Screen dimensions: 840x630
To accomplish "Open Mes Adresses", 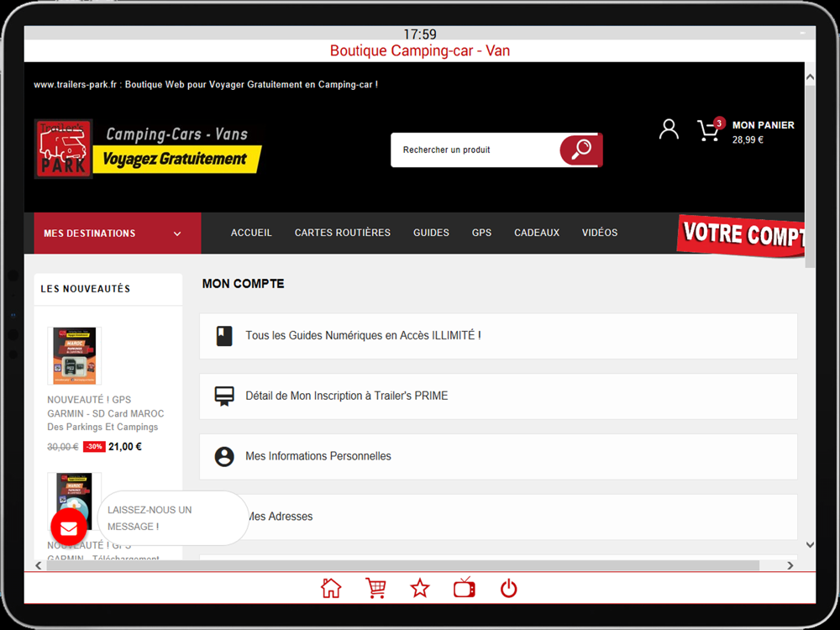I will click(498, 517).
